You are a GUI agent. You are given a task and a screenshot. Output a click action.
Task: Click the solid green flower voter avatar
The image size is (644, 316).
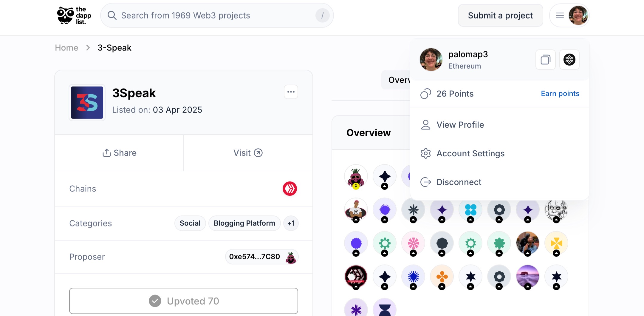499,243
